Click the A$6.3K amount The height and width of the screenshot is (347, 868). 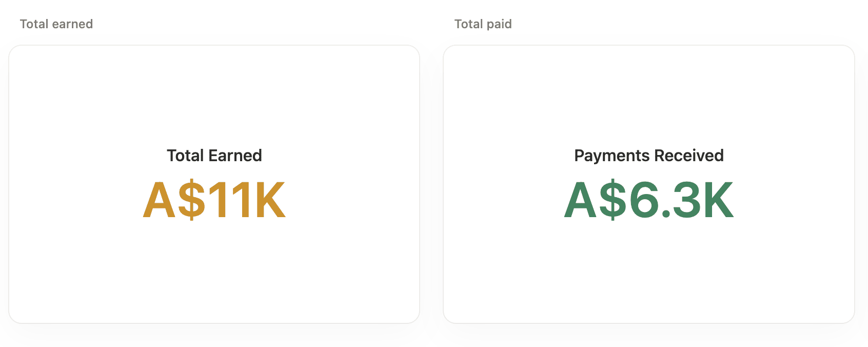pyautogui.click(x=648, y=200)
